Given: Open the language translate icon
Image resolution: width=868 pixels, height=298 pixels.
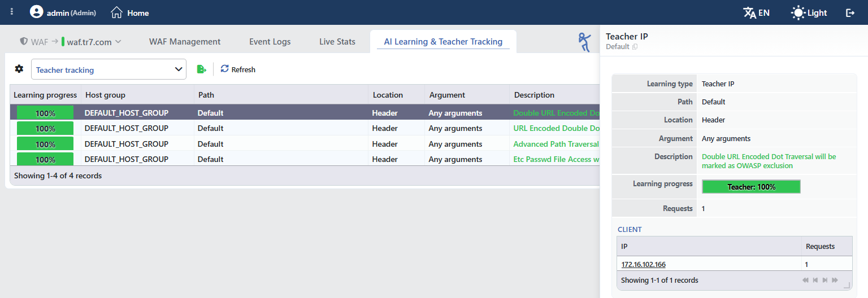Looking at the screenshot, I should (749, 12).
